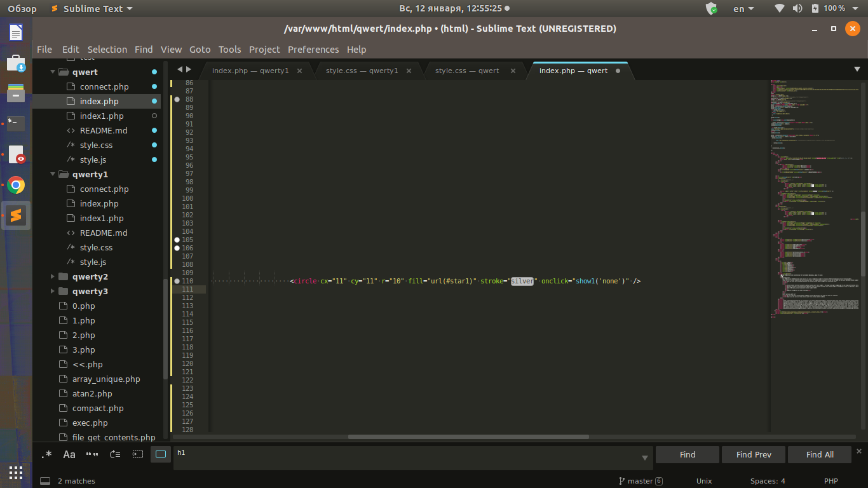Switch to index.php — qwerty1 tab
The width and height of the screenshot is (868, 488).
tap(250, 71)
